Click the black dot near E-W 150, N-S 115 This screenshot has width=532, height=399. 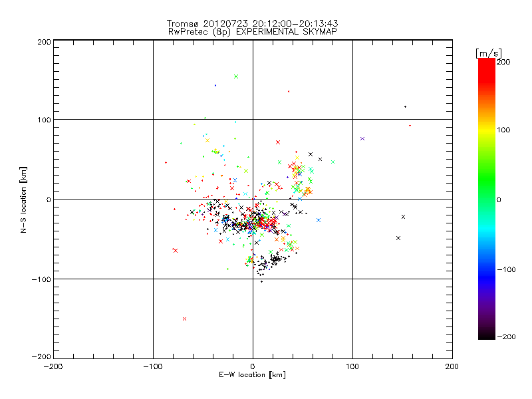[x=405, y=107]
